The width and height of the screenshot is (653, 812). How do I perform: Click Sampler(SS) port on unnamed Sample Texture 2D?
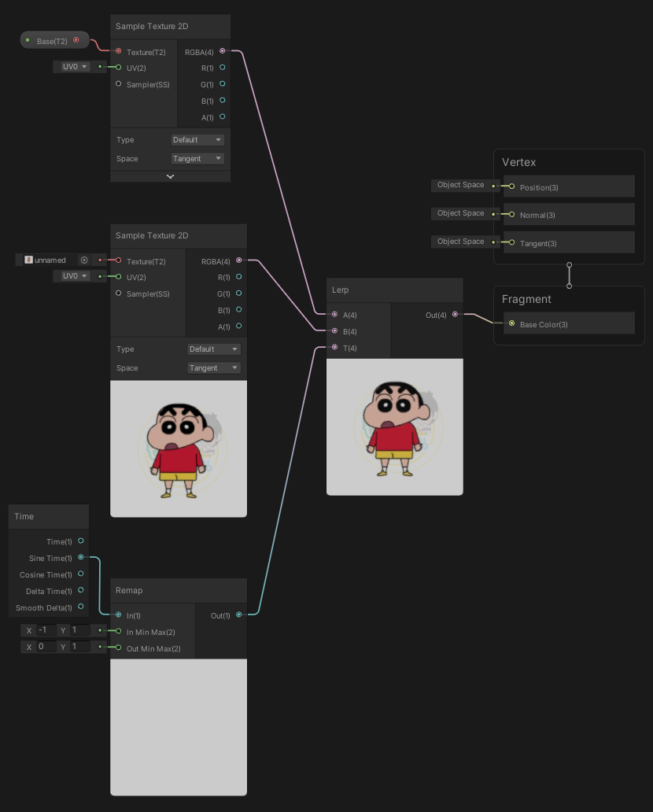[x=119, y=293]
